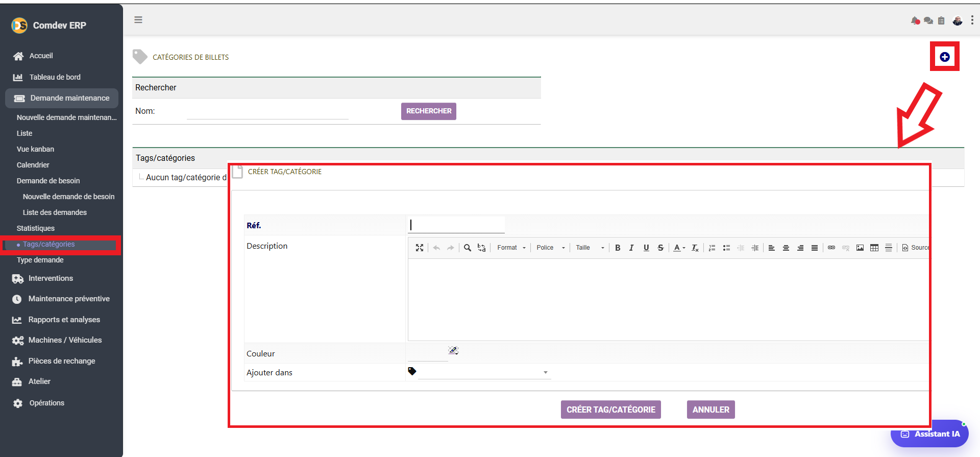Click the RECHERCHER button
The width and height of the screenshot is (980, 457).
[x=429, y=111]
